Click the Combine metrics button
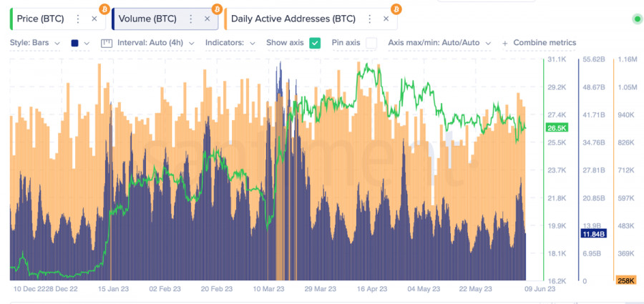Screen dimensions: 644x304 point(540,43)
